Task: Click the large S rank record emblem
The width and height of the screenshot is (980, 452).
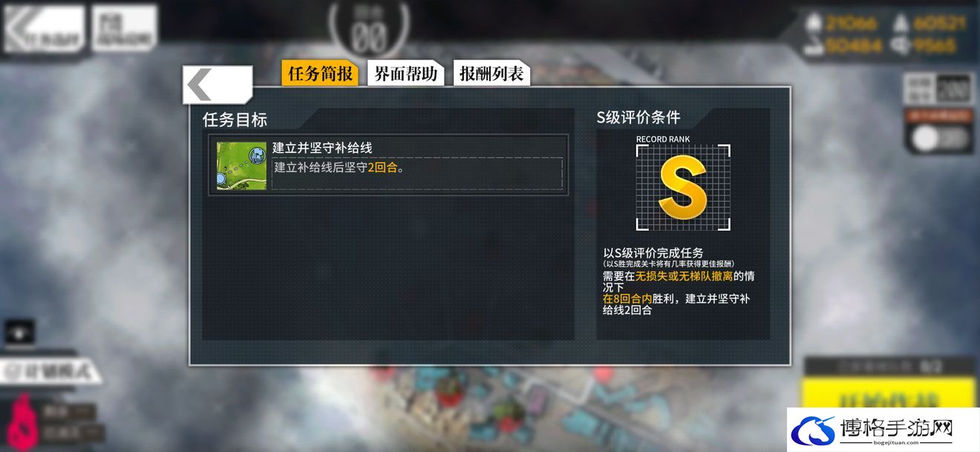Action: [x=683, y=187]
